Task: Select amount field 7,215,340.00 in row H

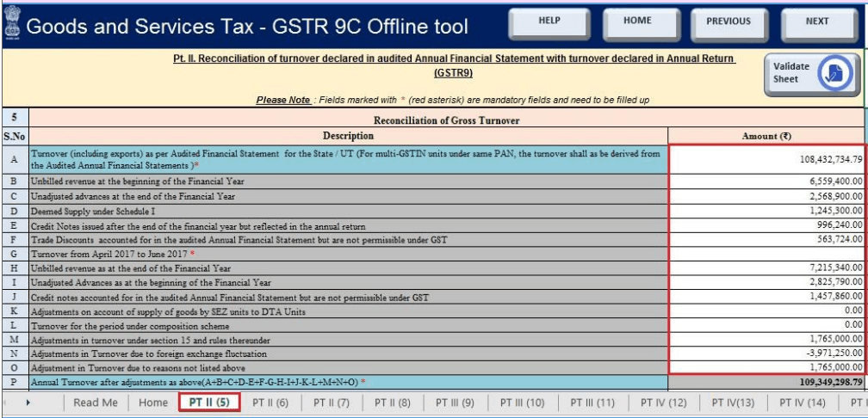Action: pyautogui.click(x=766, y=268)
